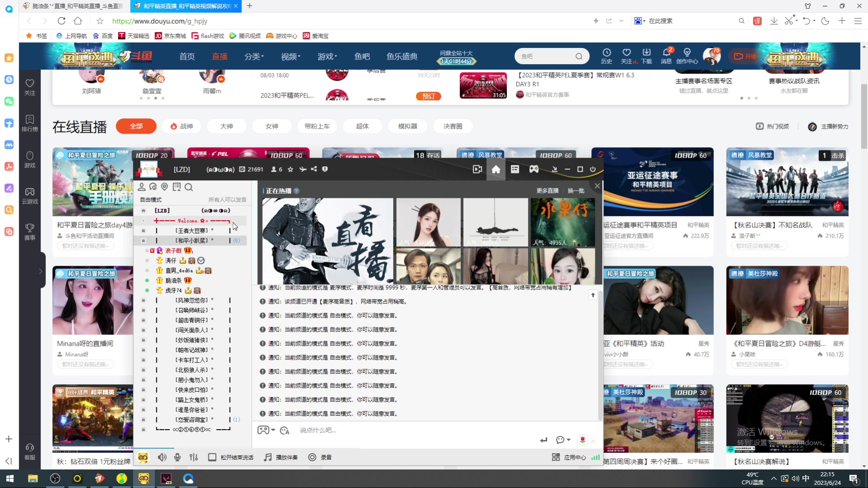Screen dimensions: 868x488
Task: Open the 消息 notification bell
Action: click(x=666, y=56)
